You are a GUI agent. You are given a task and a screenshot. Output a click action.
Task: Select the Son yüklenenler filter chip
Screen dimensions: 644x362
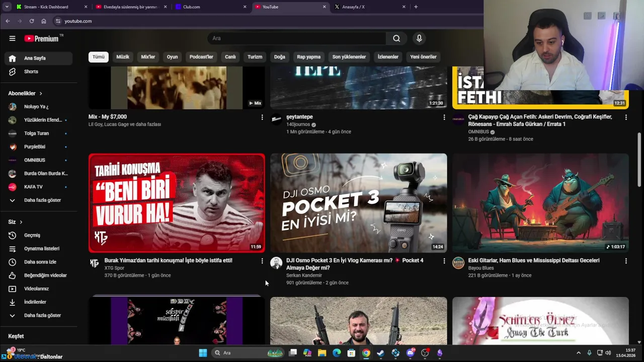click(x=349, y=57)
